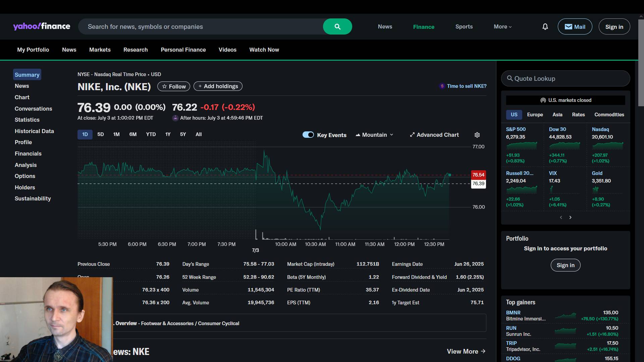
Task: Go to previous markets page arrow
Action: tap(561, 218)
